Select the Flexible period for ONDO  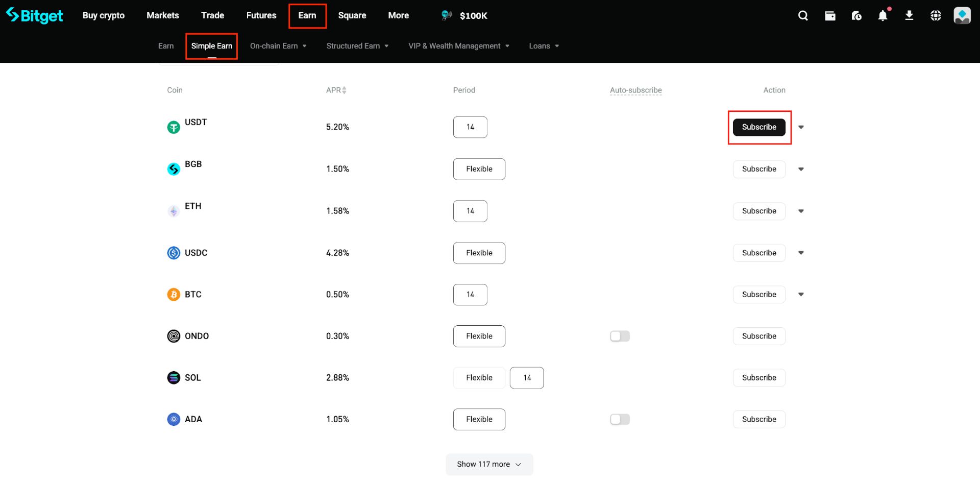479,336
